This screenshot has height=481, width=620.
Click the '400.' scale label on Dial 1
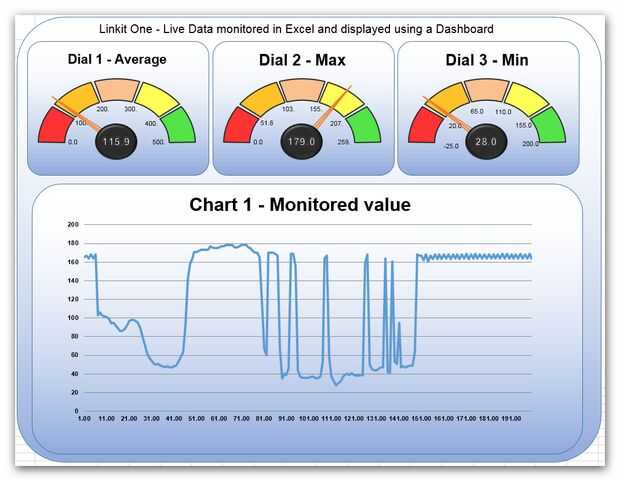tap(151, 124)
